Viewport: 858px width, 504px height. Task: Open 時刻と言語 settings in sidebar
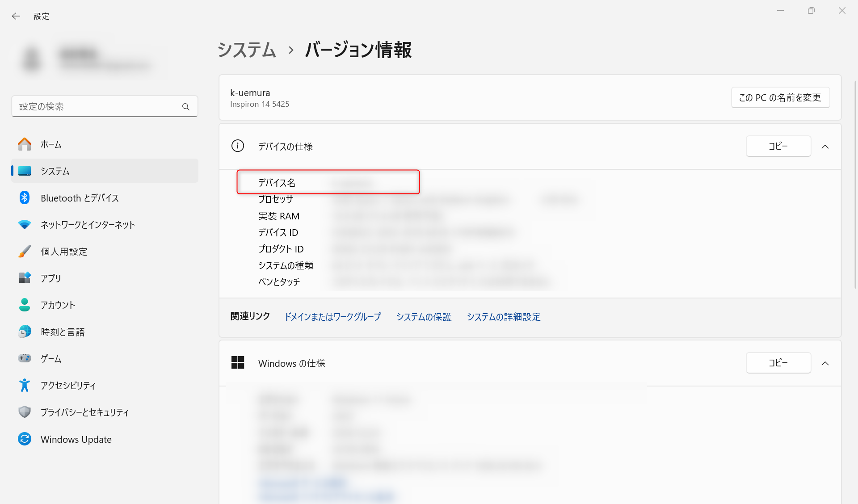(x=63, y=332)
